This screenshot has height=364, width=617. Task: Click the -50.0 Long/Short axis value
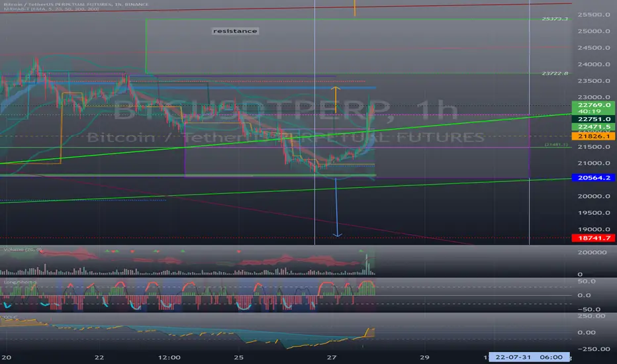[589, 309]
